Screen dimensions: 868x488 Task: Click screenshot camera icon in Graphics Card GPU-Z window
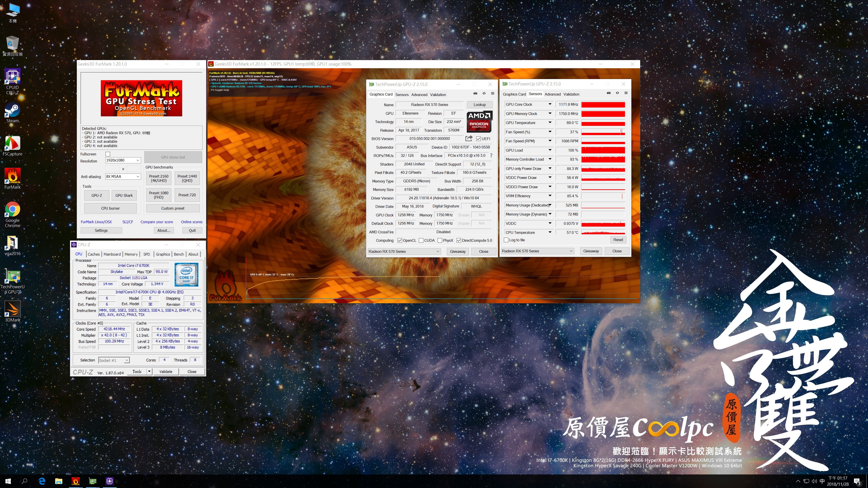pos(475,93)
